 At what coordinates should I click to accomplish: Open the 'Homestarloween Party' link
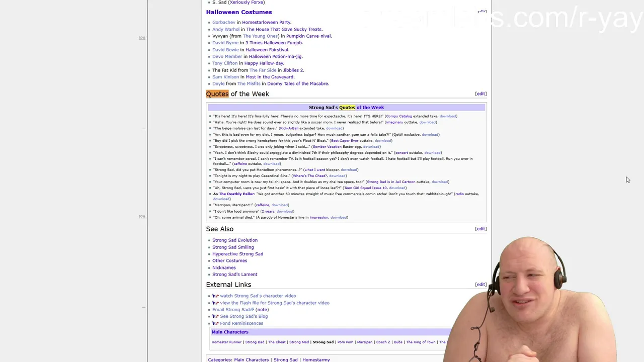coord(266,23)
